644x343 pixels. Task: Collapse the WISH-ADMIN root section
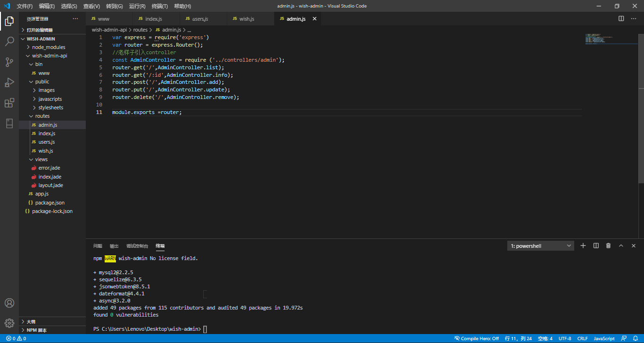[x=52, y=39]
